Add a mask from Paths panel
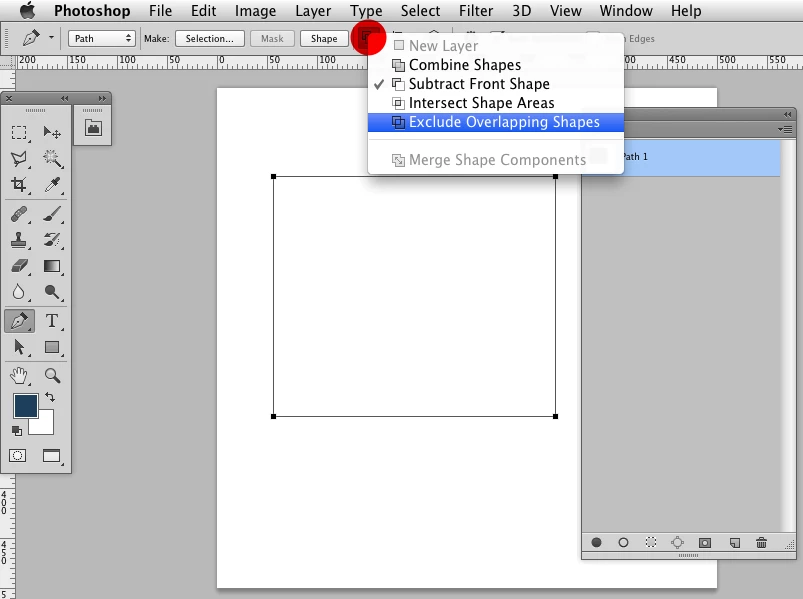Screen dimensions: 803x599 click(x=705, y=543)
